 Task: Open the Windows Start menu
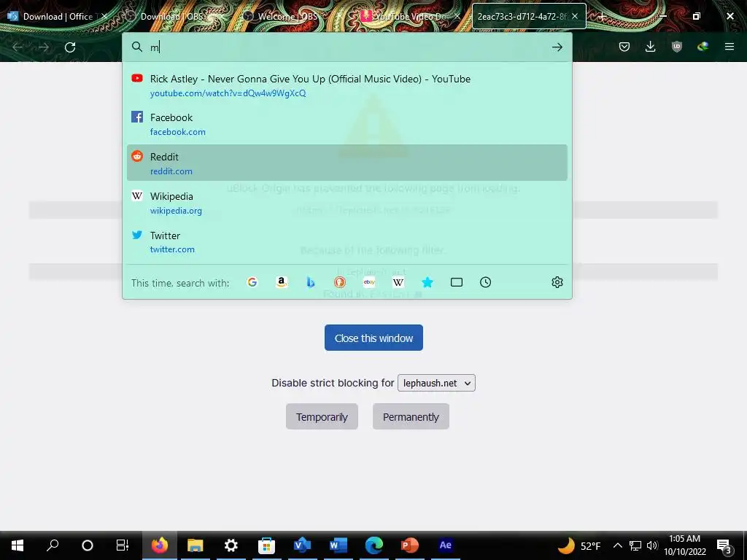(18, 545)
